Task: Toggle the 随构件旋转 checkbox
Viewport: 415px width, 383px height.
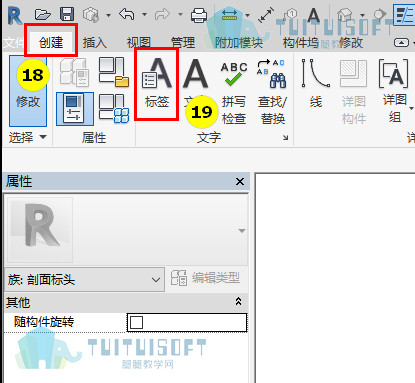Action: coord(137,322)
